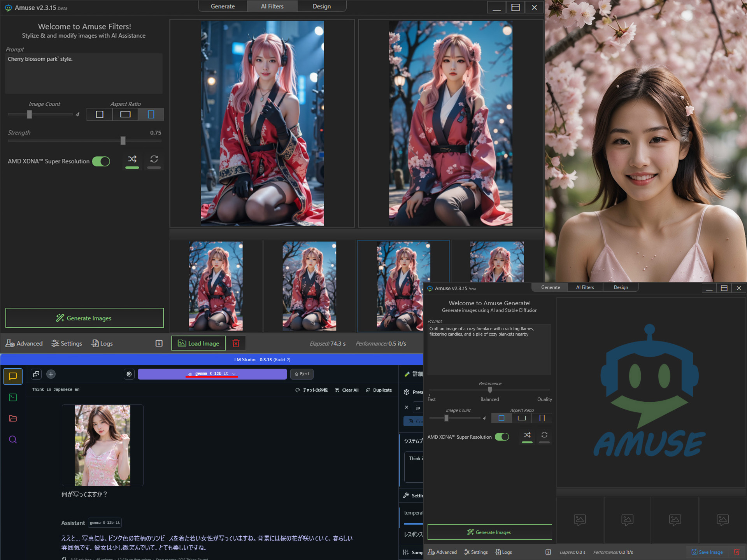This screenshot has width=747, height=560.
Task: Click refresh icon in small Amuse Generate window
Action: pos(544,435)
